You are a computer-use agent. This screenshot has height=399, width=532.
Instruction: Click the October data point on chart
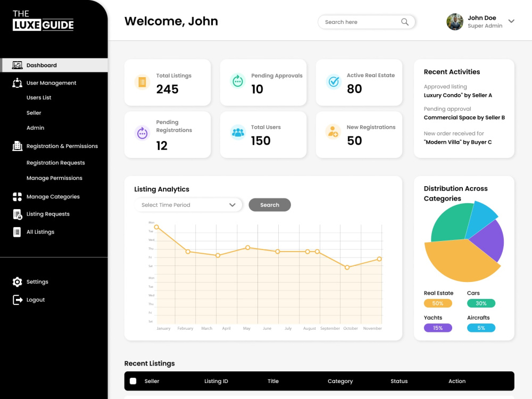[347, 268]
